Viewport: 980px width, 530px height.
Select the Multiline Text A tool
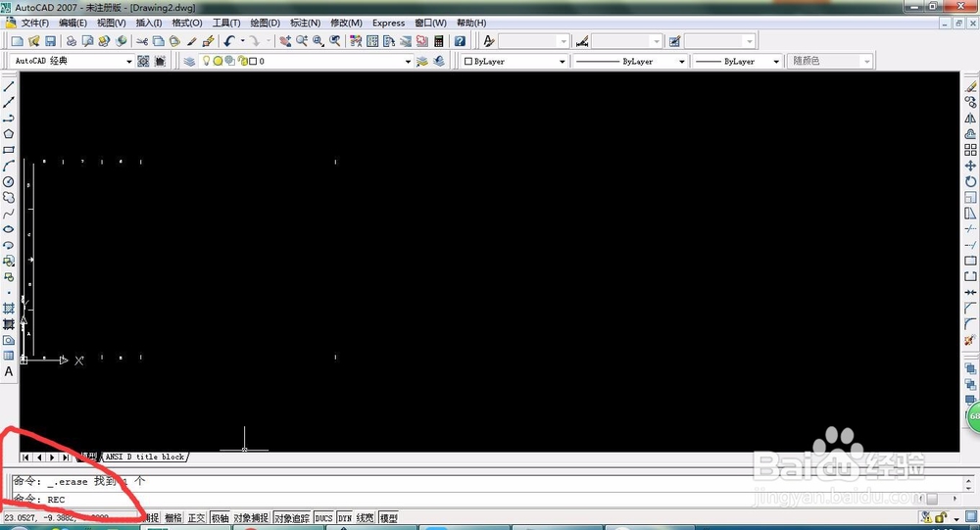(9, 371)
